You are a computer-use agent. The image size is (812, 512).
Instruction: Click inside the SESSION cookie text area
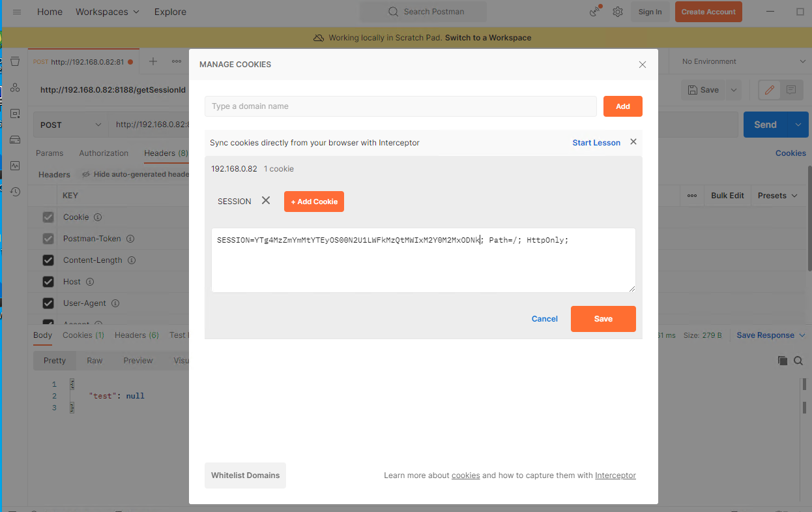pos(424,260)
